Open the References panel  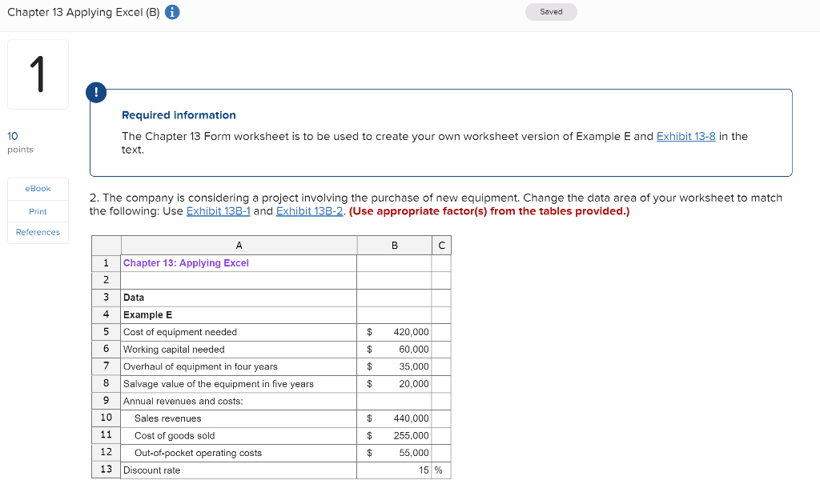pyautogui.click(x=37, y=232)
